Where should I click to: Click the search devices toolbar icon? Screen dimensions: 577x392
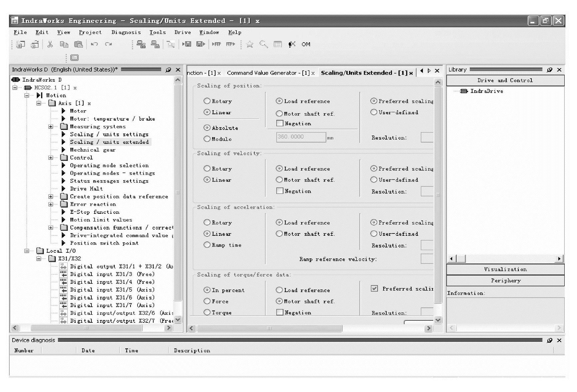171,44
